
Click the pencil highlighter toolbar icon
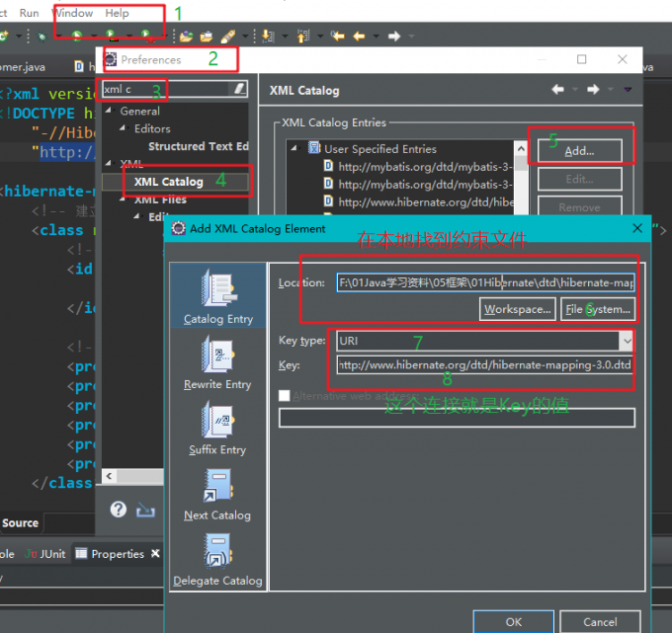click(x=228, y=37)
